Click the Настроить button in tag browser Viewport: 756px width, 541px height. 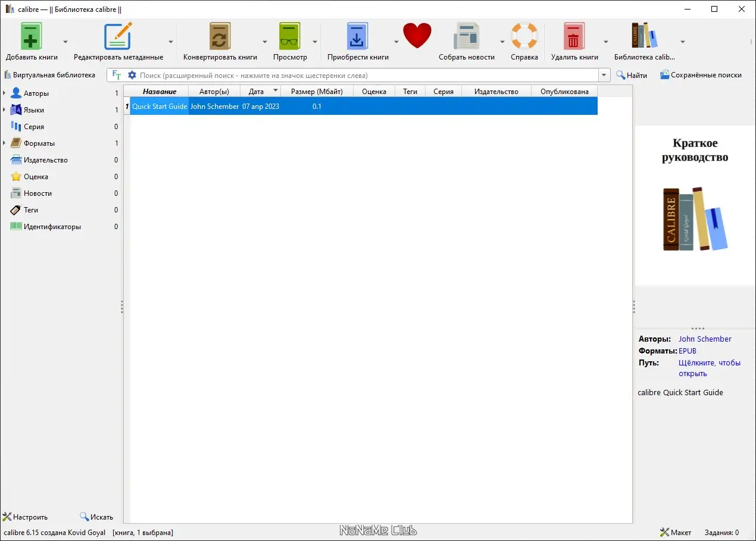(x=26, y=517)
